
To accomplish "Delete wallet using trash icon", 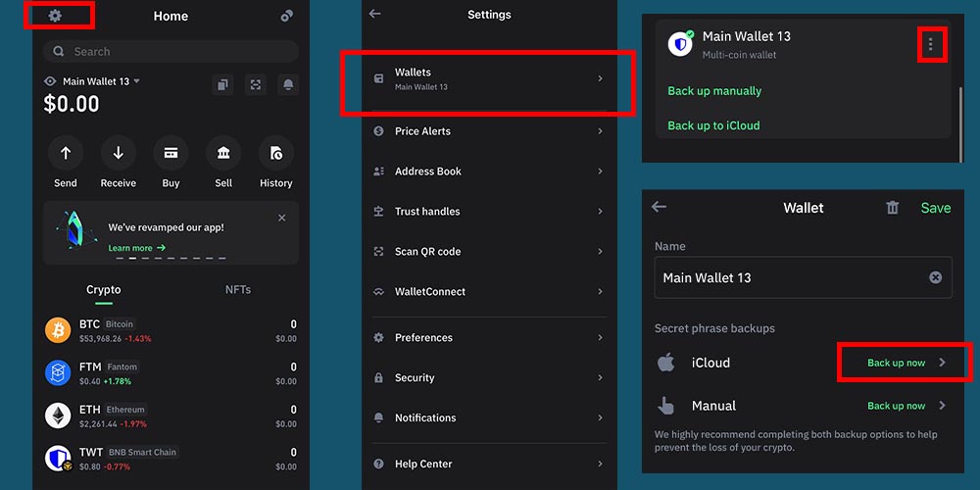I will tap(892, 208).
